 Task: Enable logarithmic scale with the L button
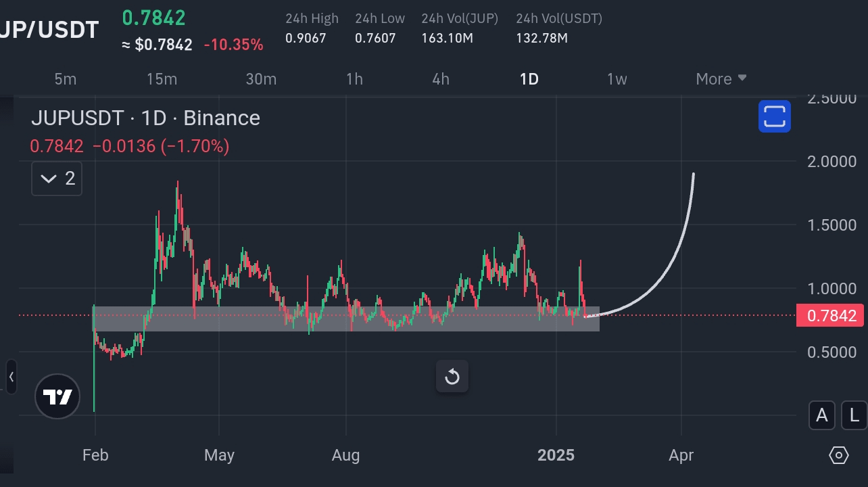click(852, 415)
